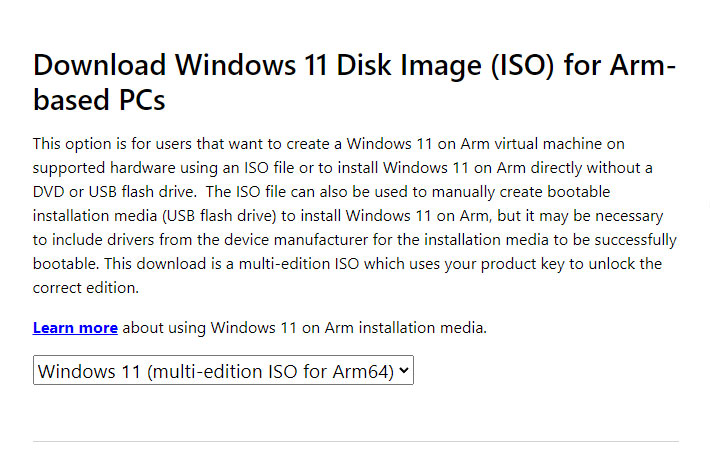
Task: Expand the Windows 11 multi-edition ISO dropdown
Action: [x=222, y=371]
